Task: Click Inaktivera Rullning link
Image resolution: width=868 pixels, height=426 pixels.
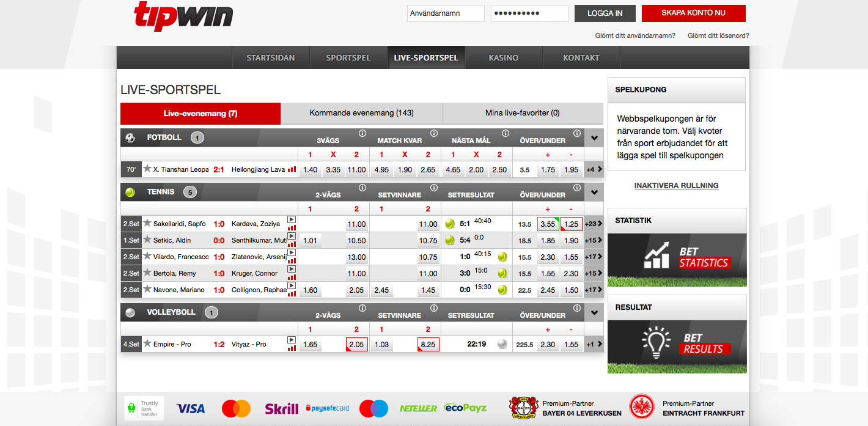Action: (676, 186)
